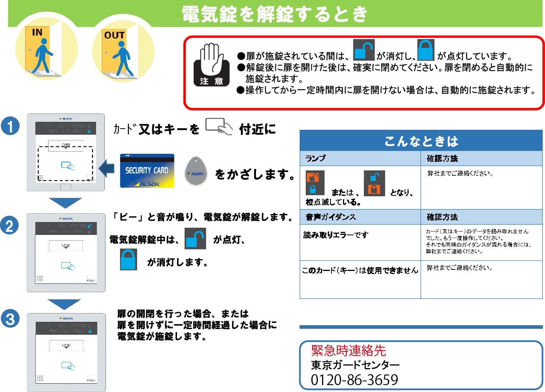545x392 pixels.
Task: Click the card-touch hand icon beside 付近に
Action: pos(219,126)
